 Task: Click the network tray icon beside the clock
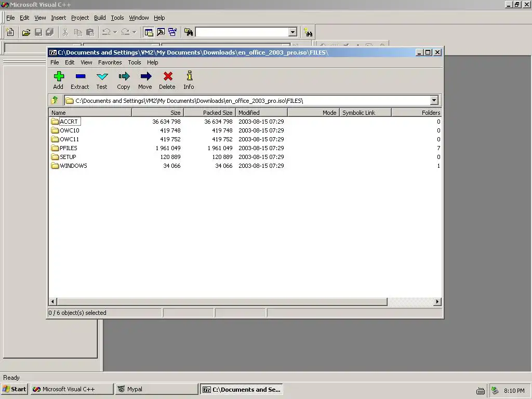[x=495, y=391]
